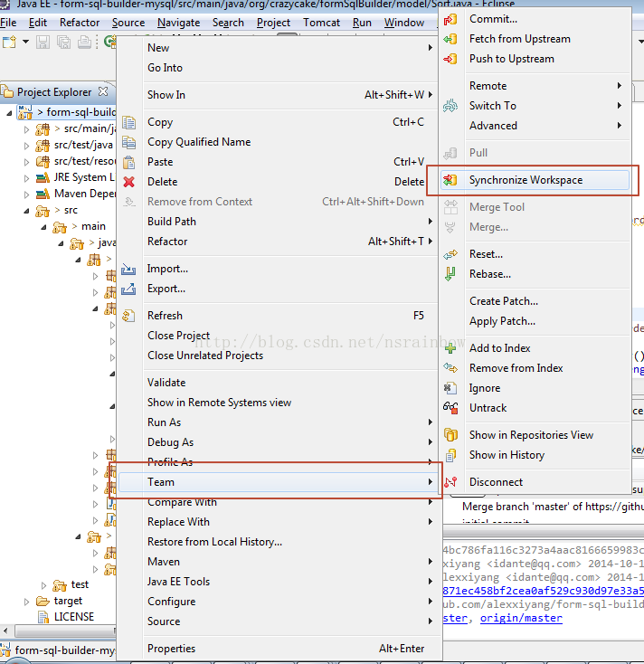This screenshot has width=644, height=664.
Task: Close the Project Explorer view
Action: (x=103, y=91)
